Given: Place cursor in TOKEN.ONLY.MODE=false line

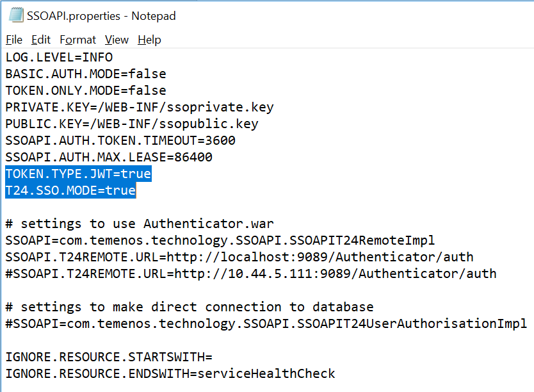Looking at the screenshot, I should 86,90.
